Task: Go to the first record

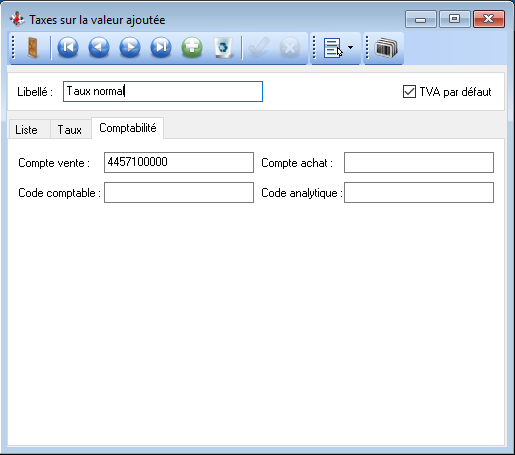Action: tap(68, 48)
